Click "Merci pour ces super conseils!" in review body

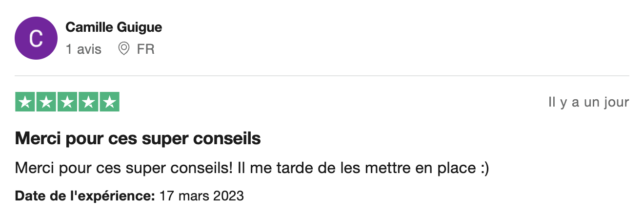click(123, 168)
